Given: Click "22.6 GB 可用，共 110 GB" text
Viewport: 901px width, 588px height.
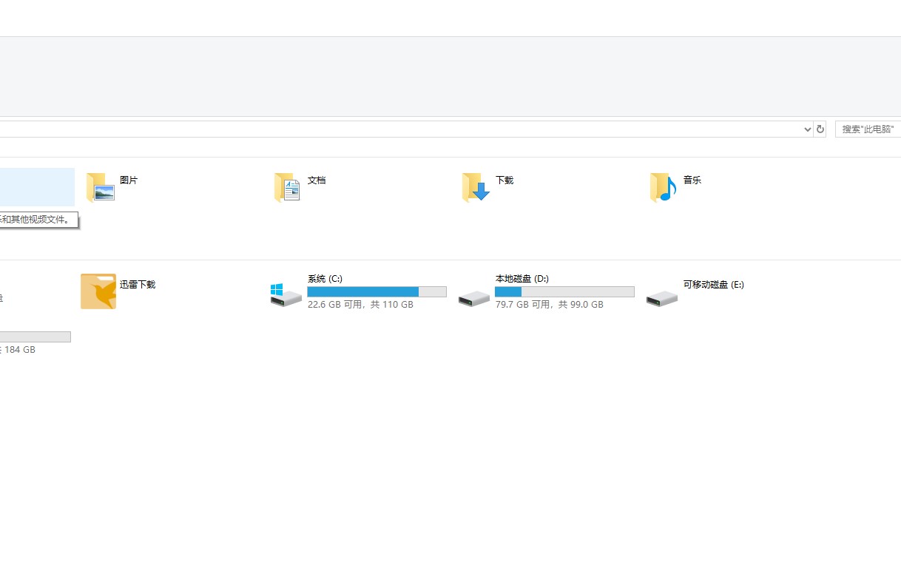Looking at the screenshot, I should (360, 304).
